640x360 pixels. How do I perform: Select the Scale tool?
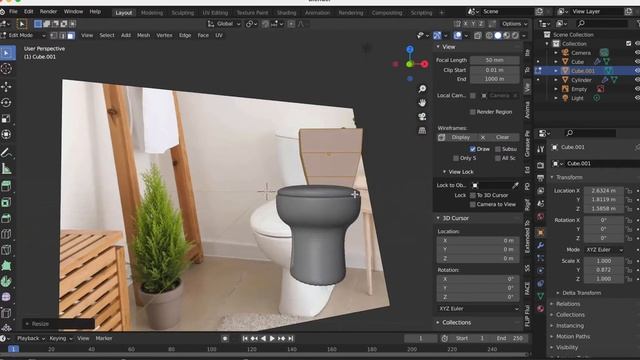(7, 118)
